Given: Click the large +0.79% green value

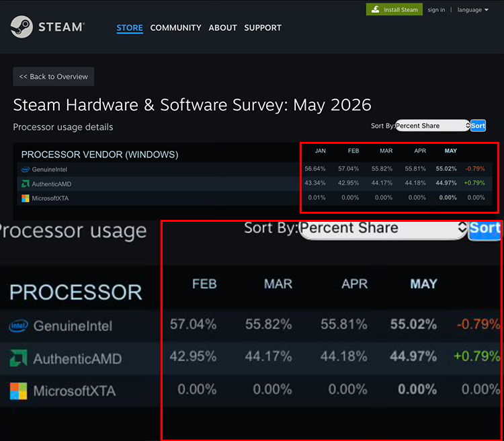Looking at the screenshot, I should 476,356.
